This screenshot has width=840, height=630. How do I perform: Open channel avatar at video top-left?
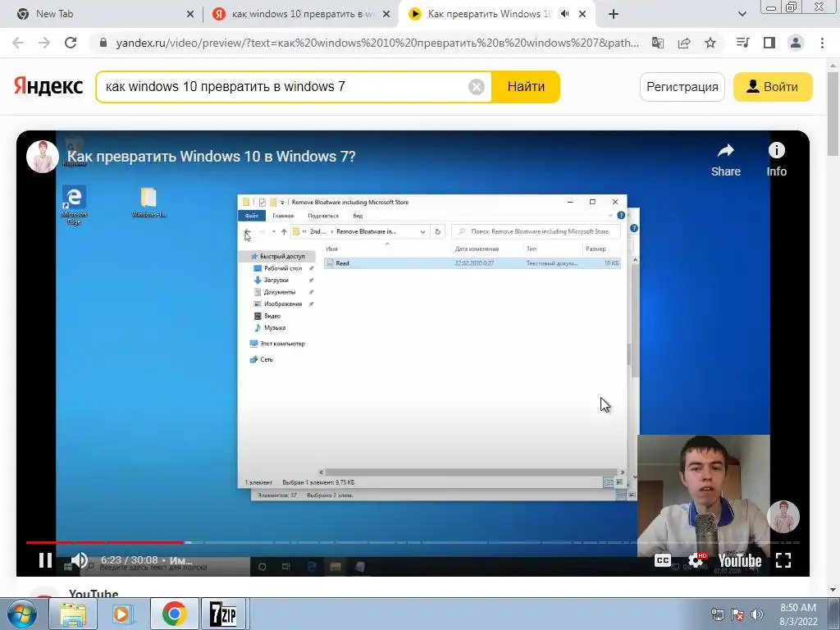click(x=43, y=157)
